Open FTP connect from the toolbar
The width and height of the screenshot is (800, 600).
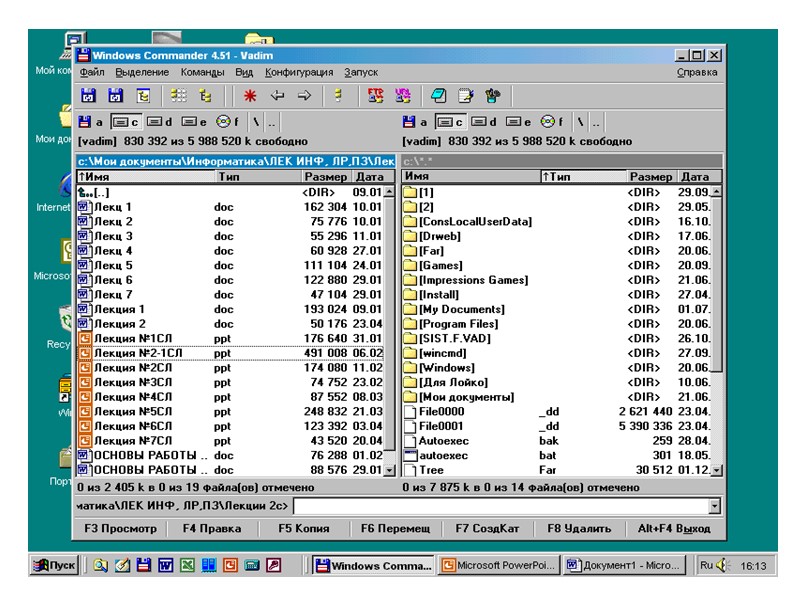coord(376,97)
